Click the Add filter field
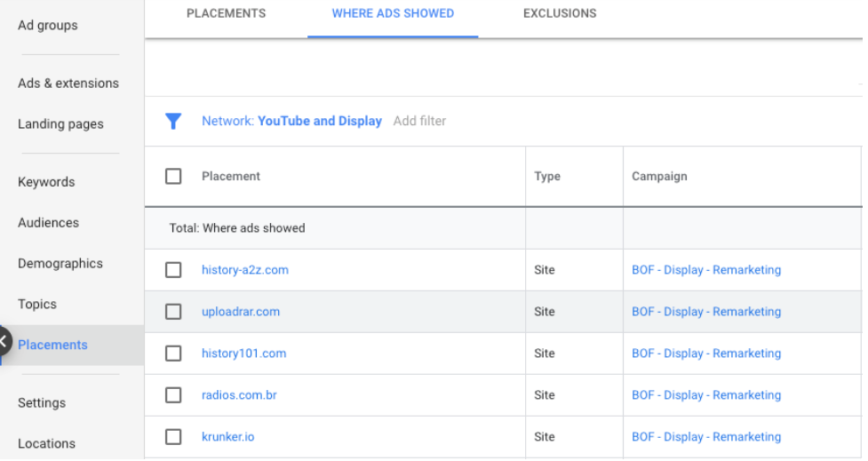 pos(419,122)
